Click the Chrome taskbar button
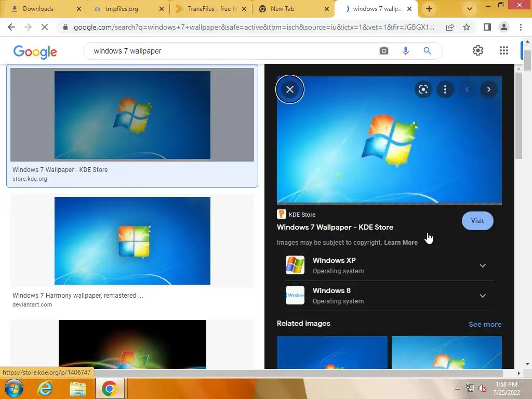This screenshot has width=532, height=399. [x=109, y=389]
